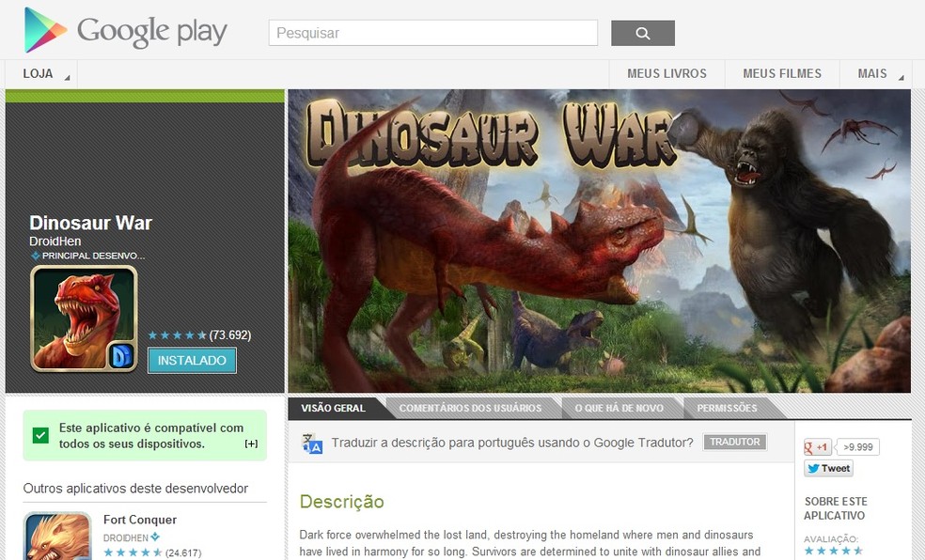Open the DroidHen developer link
The width and height of the screenshot is (925, 560).
[x=55, y=241]
